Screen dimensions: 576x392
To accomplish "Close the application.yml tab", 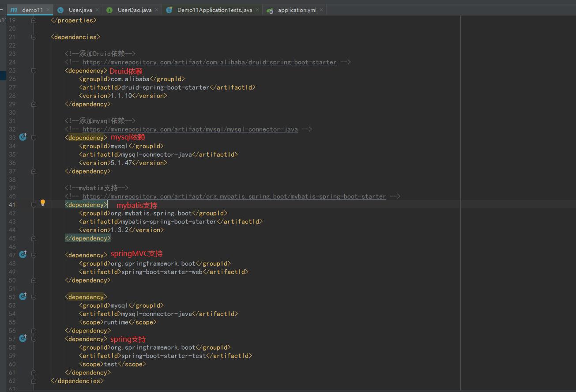I will click(x=321, y=10).
